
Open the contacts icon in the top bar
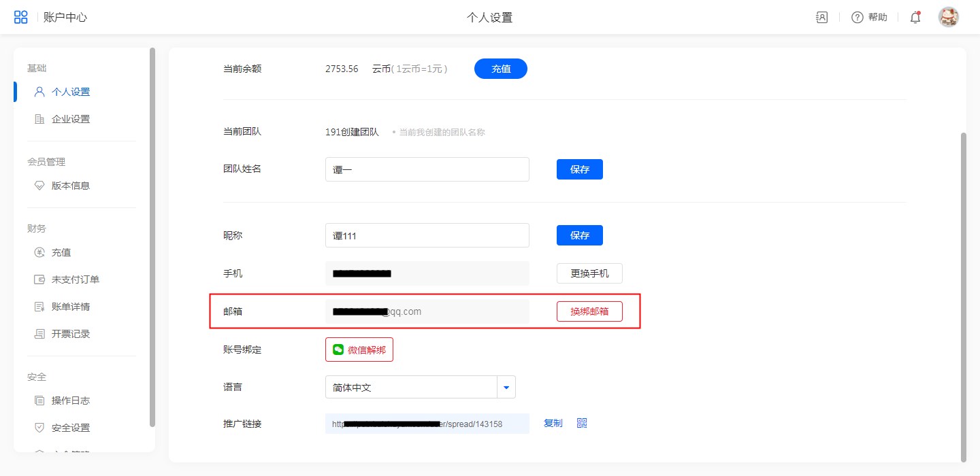point(821,18)
